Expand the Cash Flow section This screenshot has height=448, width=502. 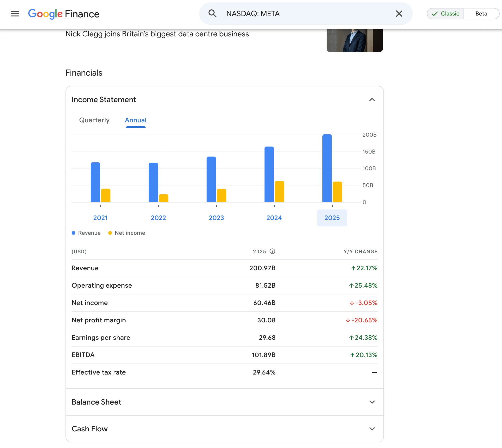(372, 429)
